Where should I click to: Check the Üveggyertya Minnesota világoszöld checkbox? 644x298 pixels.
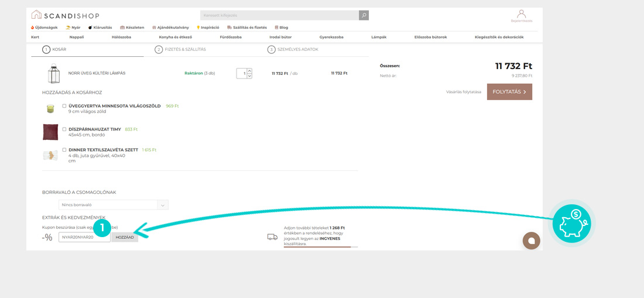click(x=64, y=106)
